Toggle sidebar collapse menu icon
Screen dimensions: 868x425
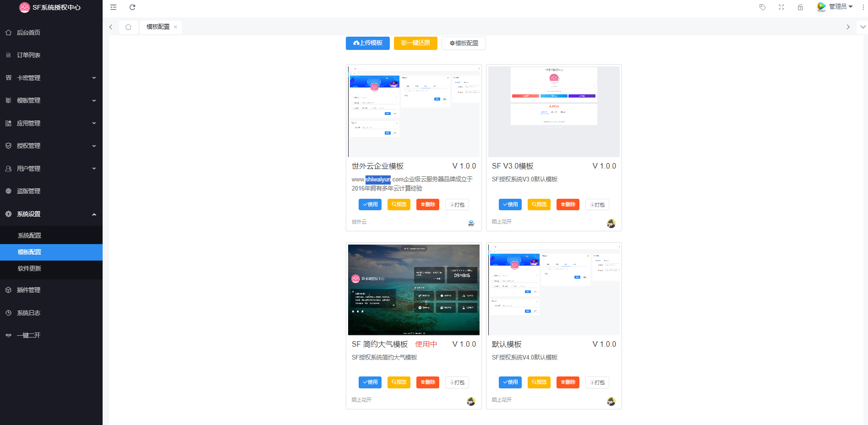tap(114, 7)
